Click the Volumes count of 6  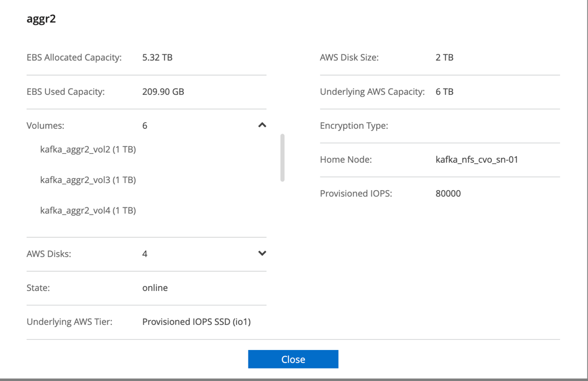pos(145,126)
